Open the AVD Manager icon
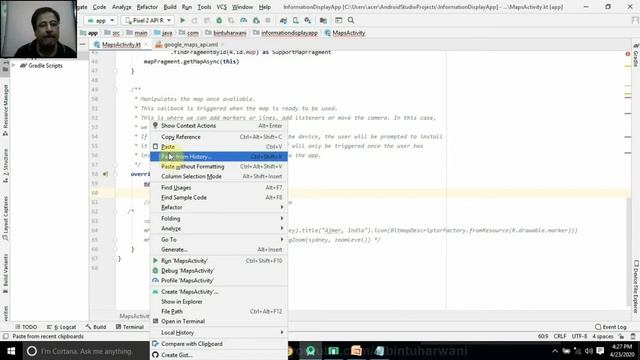Viewport: 640px width, 360px height. (x=296, y=20)
